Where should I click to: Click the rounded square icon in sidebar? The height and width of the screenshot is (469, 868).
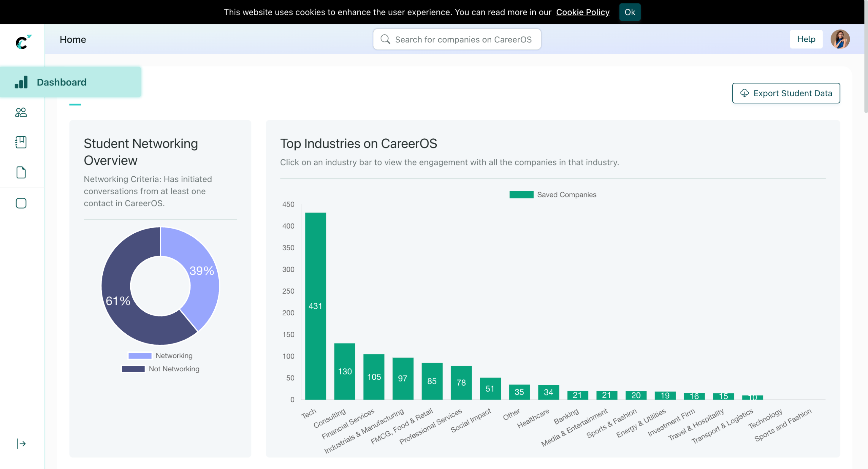point(21,203)
